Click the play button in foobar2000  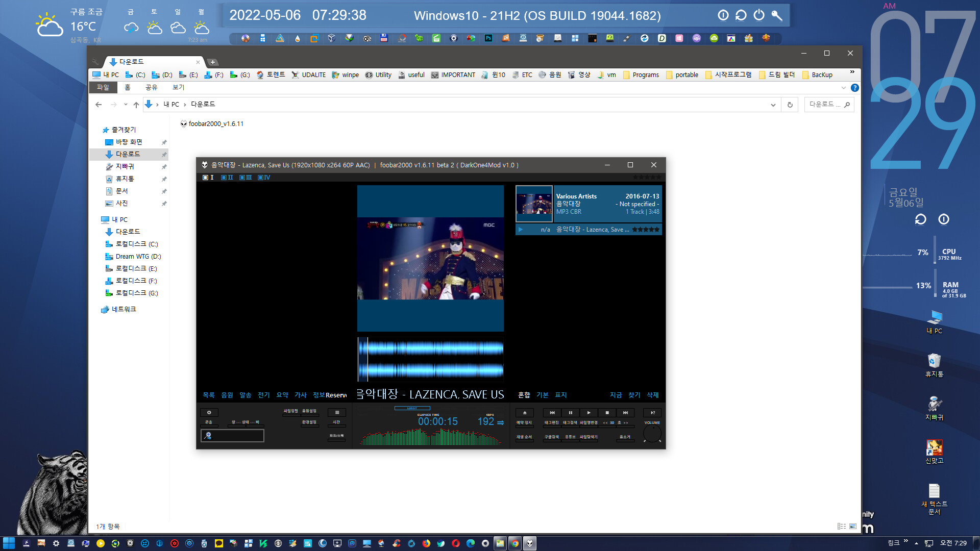coord(589,413)
